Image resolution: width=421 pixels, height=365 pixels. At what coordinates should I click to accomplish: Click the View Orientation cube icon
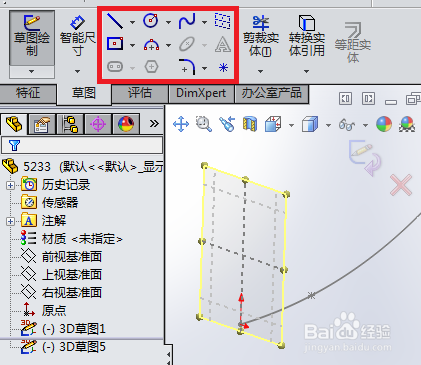pos(274,124)
